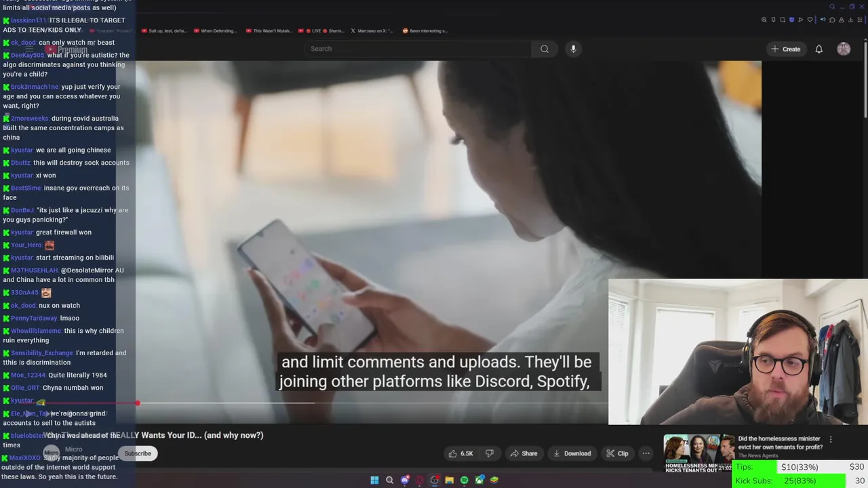Viewport: 868px width, 488px height.
Task: Dislike the video
Action: [x=490, y=453]
